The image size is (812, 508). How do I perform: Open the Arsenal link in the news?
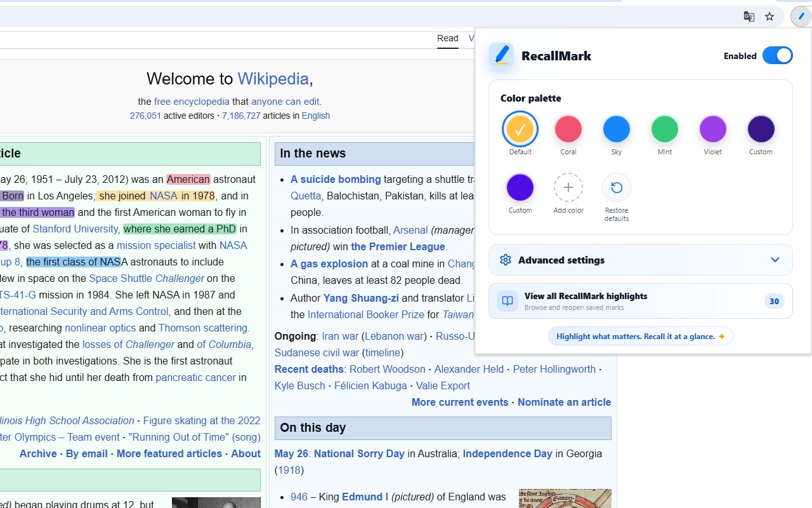[x=410, y=231]
